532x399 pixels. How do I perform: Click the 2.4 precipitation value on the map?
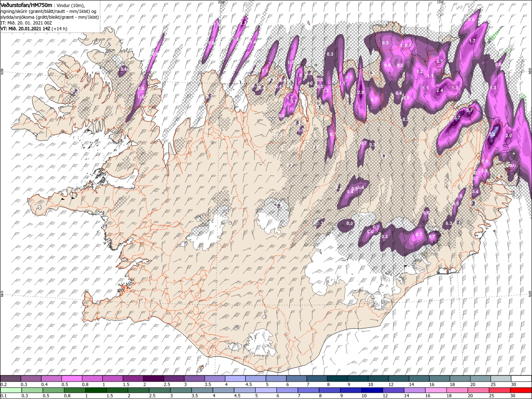pyautogui.click(x=440, y=90)
